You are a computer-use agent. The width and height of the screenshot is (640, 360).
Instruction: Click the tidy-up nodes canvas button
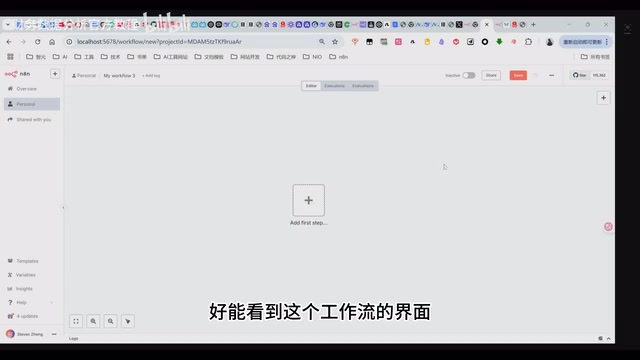(128, 321)
